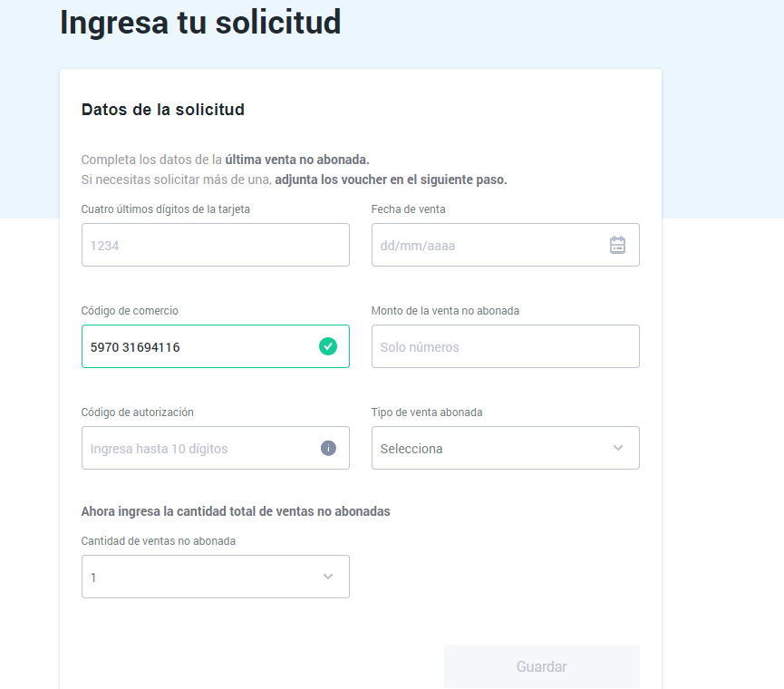Image resolution: width=784 pixels, height=689 pixels.
Task: Click the Tipo de venta abonada label
Action: tap(427, 412)
